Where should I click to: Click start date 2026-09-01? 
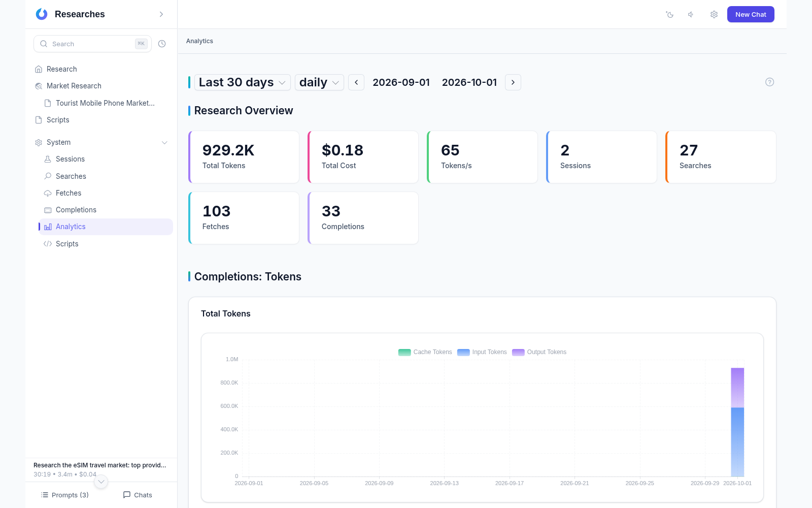coord(401,82)
